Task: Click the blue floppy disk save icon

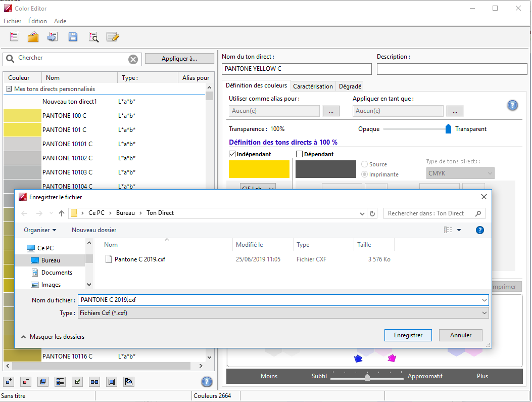Action: [73, 37]
